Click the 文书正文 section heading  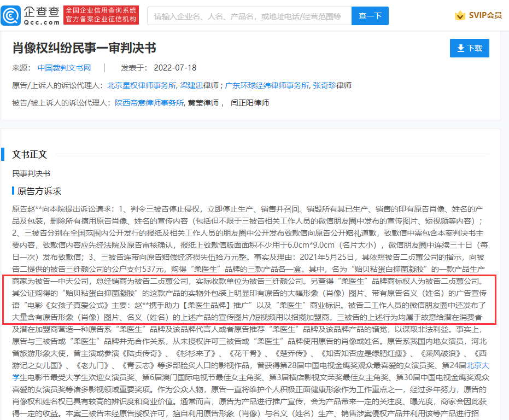30,154
